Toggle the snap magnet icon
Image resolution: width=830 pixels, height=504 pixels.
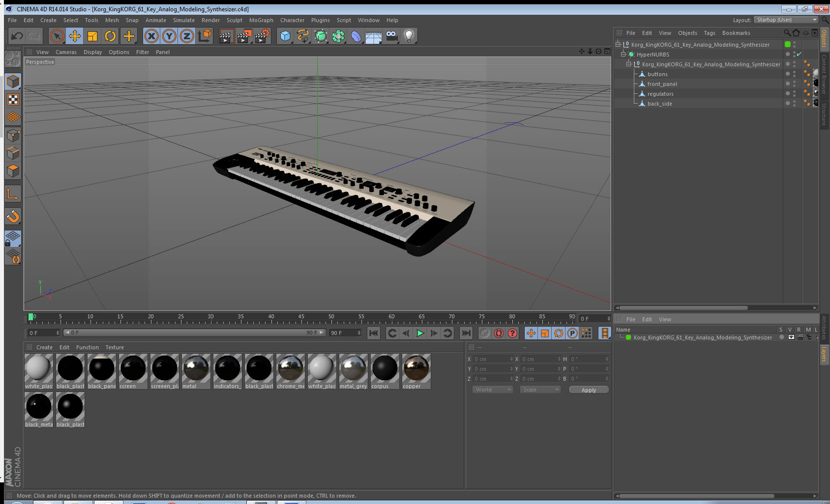[13, 216]
